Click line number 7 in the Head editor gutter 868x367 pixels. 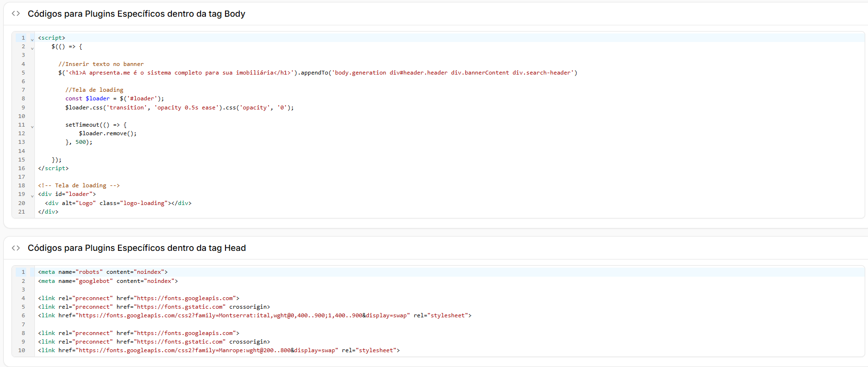23,324
